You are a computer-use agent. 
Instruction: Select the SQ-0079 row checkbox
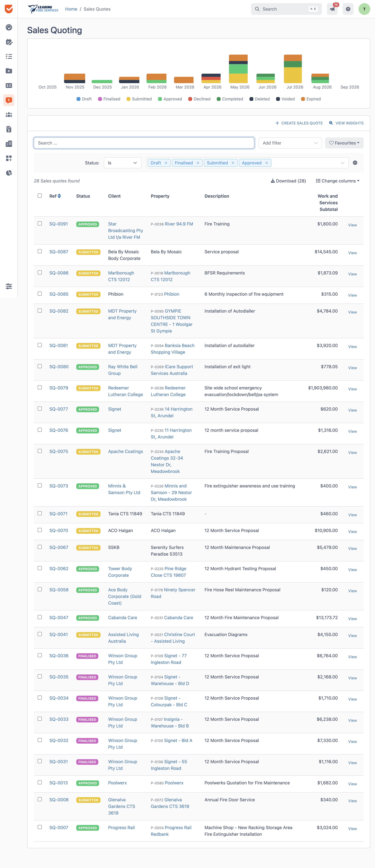40,387
